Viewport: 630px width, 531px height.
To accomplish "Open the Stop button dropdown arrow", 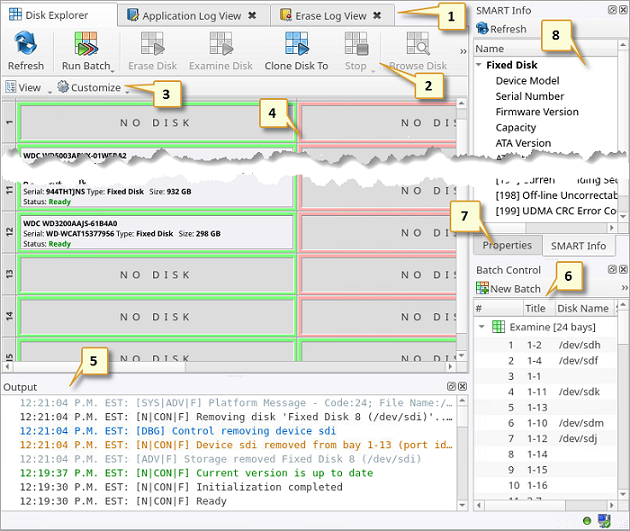I will pyautogui.click(x=373, y=71).
